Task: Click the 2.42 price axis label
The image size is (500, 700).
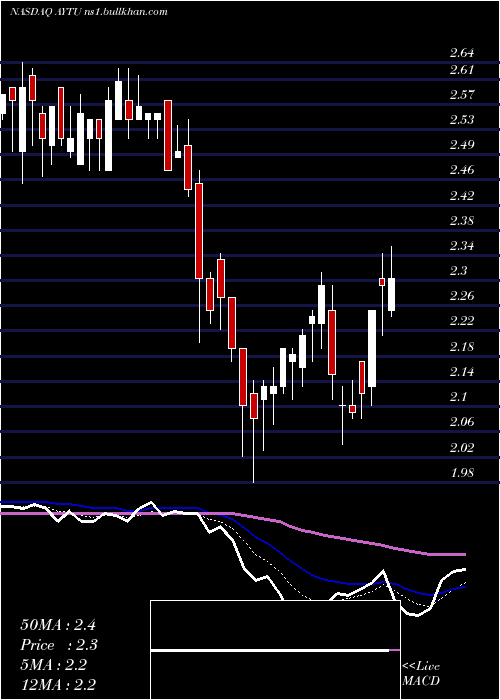Action: coord(462,195)
